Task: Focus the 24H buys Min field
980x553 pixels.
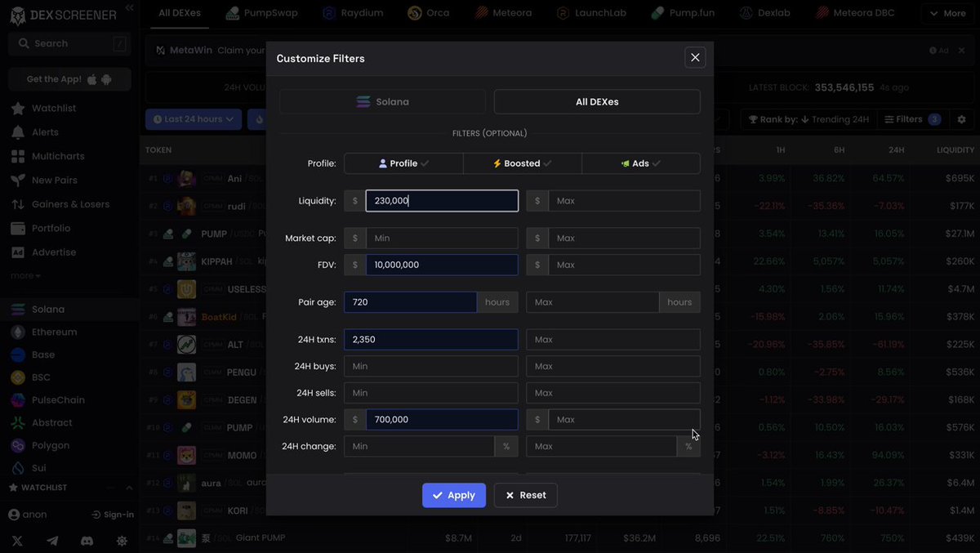Action: click(431, 366)
